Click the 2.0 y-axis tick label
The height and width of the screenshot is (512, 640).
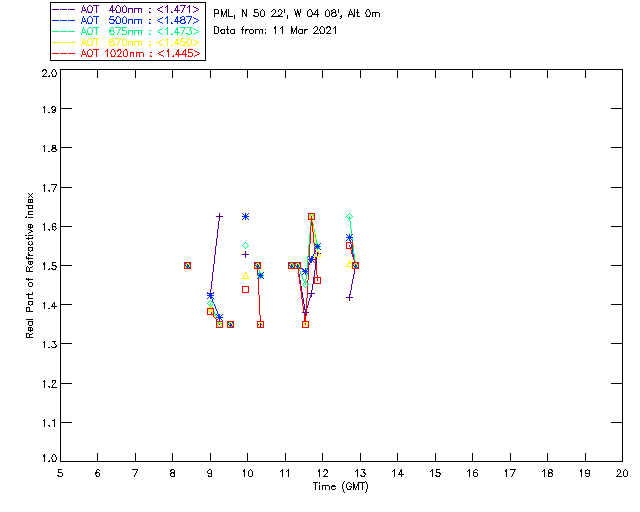[49, 73]
